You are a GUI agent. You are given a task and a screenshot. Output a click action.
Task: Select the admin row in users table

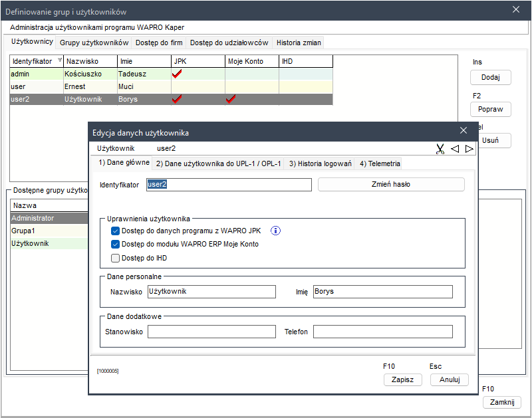coord(172,74)
